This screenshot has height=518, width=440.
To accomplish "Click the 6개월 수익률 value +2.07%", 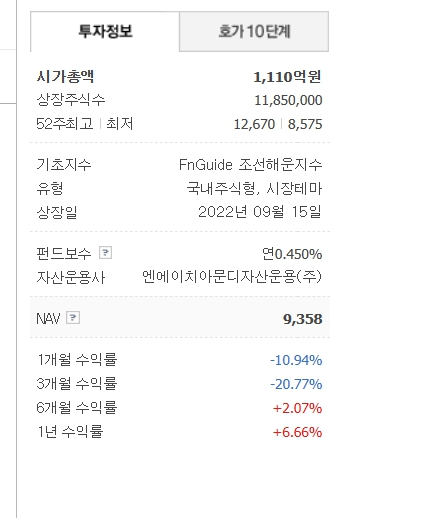I will [x=297, y=408].
